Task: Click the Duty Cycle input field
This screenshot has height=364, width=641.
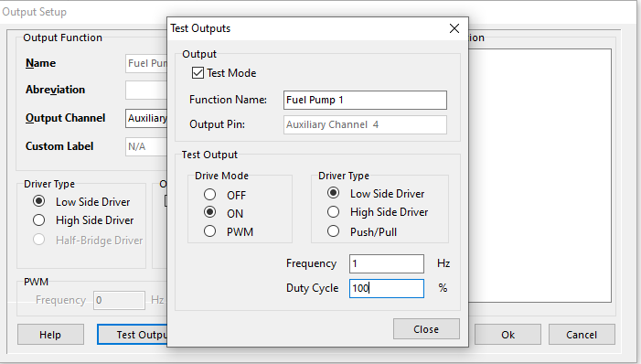Action: 386,288
